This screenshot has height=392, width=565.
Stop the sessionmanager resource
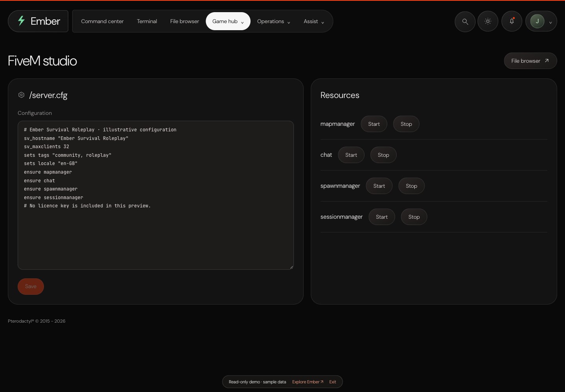[x=414, y=217]
